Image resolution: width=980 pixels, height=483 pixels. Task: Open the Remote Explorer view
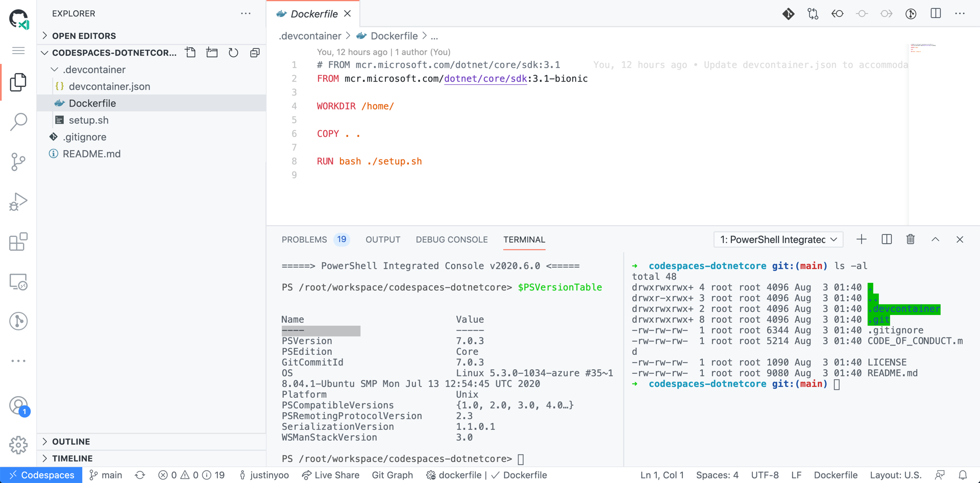click(18, 281)
